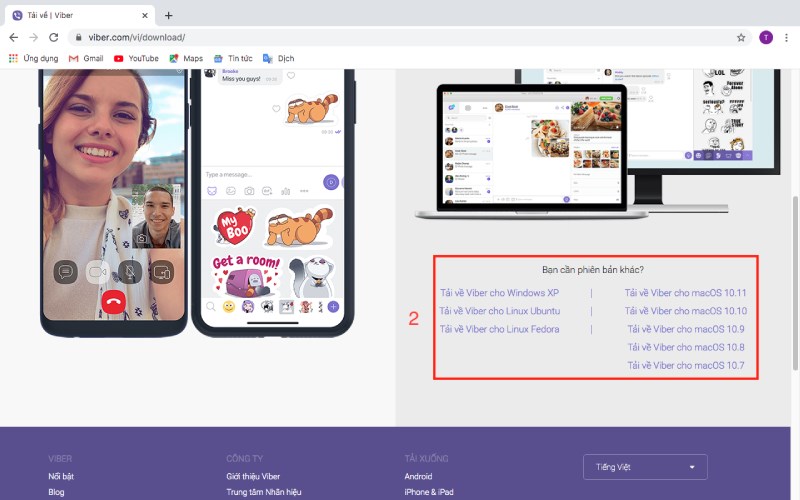Click the smiley emoji in sticker bar

[x=229, y=307]
